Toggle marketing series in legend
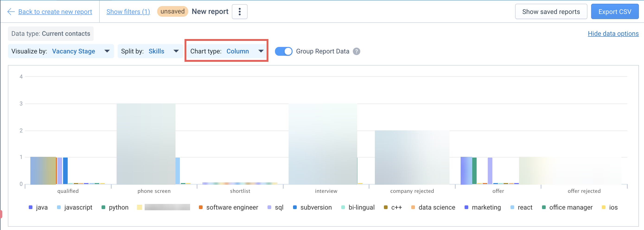 click(482, 207)
